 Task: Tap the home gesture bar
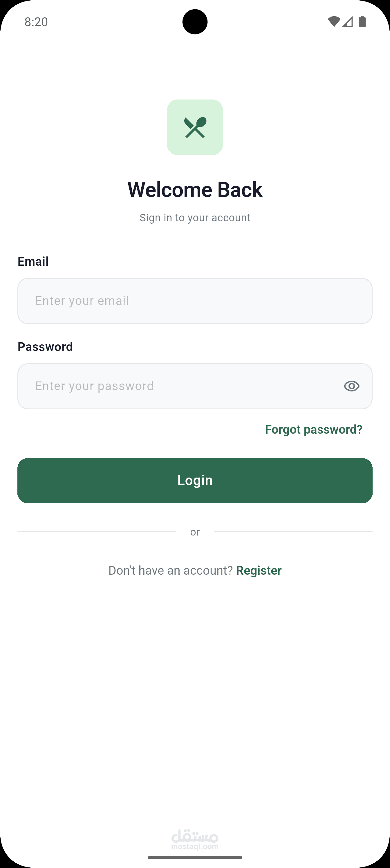(x=195, y=858)
